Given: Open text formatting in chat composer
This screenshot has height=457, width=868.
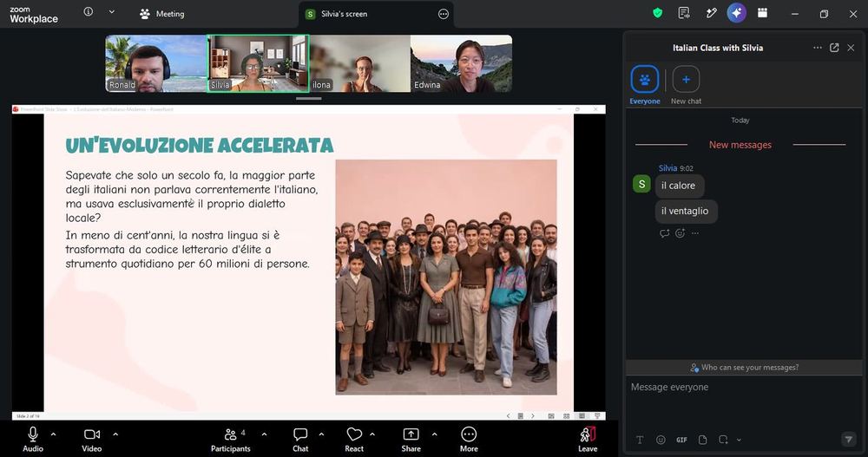Looking at the screenshot, I should (640, 440).
